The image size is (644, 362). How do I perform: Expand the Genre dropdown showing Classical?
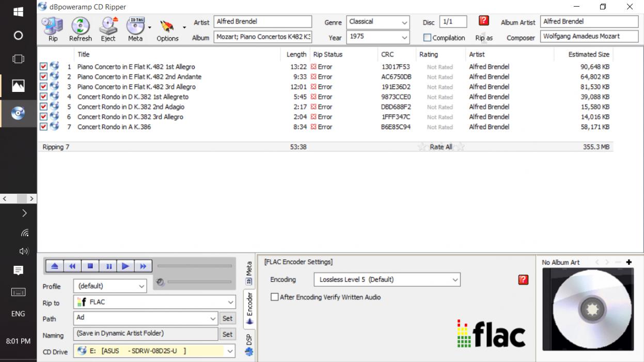(x=404, y=22)
